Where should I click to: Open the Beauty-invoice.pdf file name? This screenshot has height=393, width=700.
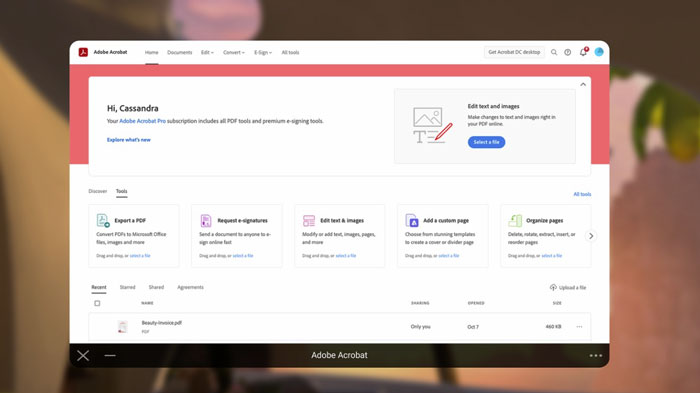click(162, 322)
